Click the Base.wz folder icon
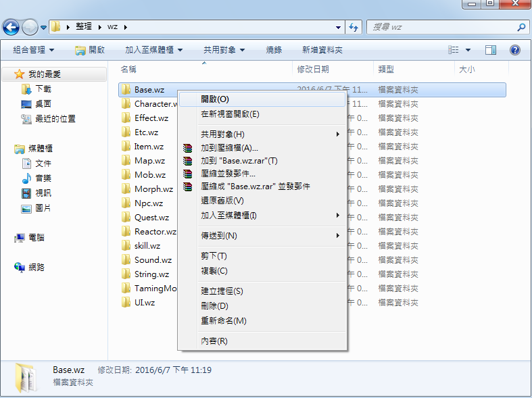Screen dimensions: 532x398 pyautogui.click(x=126, y=89)
